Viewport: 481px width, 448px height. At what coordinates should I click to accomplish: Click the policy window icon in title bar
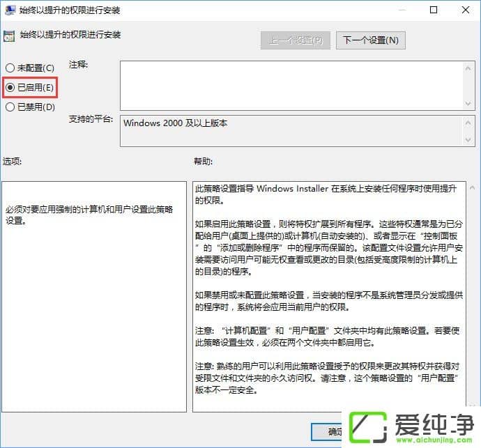point(9,10)
